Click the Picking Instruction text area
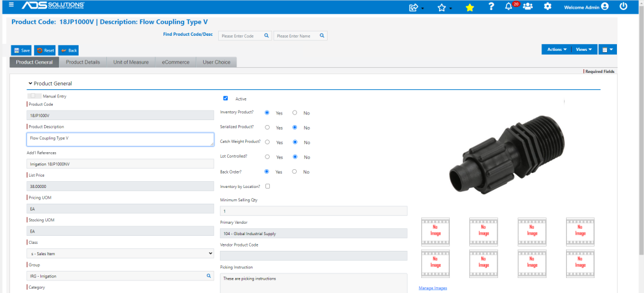 314,283
